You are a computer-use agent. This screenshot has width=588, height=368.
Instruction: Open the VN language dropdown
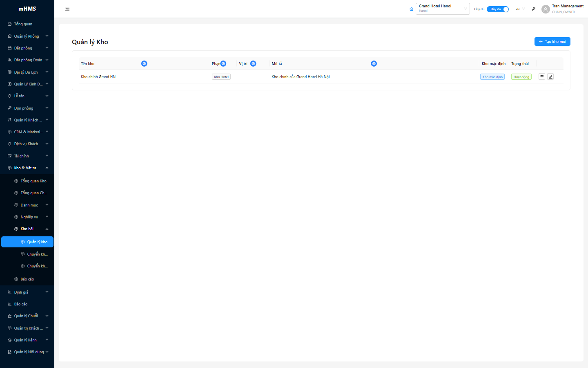point(520,9)
